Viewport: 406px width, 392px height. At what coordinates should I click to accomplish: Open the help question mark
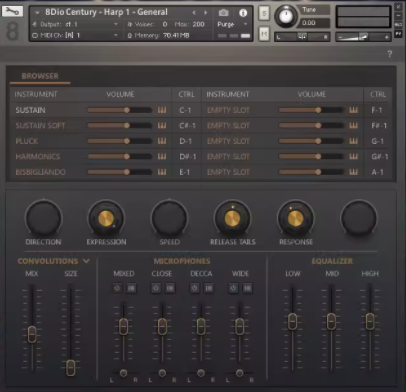click(390, 54)
